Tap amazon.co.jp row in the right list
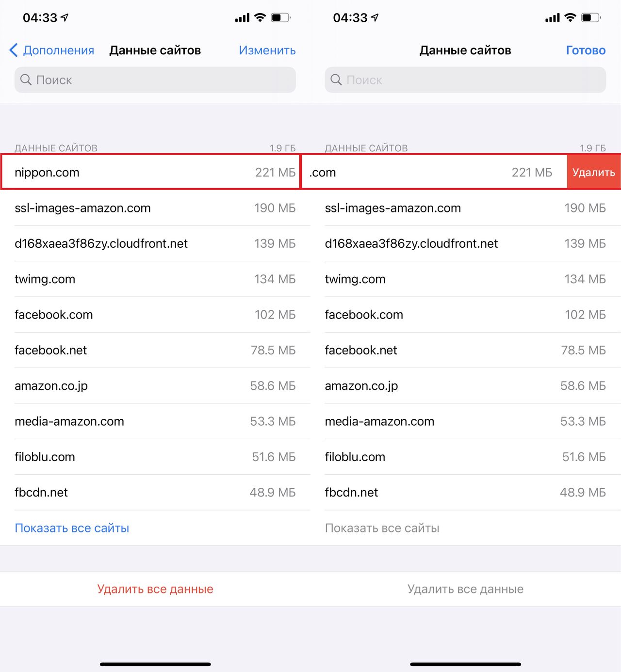Viewport: 621px width, 672px height. coord(465,385)
